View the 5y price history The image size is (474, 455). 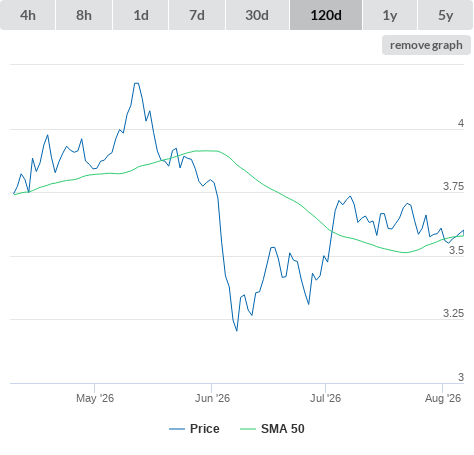tap(446, 15)
